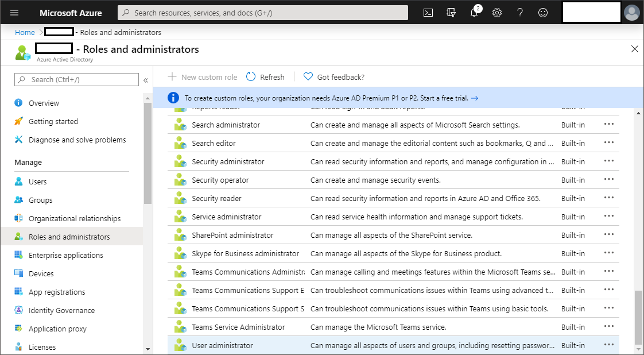Click the sidebar scrollbar thumb
644x355 pixels.
pos(148,153)
